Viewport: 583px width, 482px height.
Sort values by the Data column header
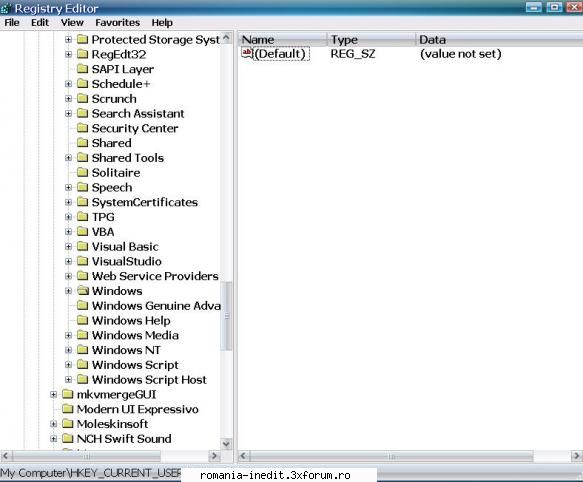[499, 39]
